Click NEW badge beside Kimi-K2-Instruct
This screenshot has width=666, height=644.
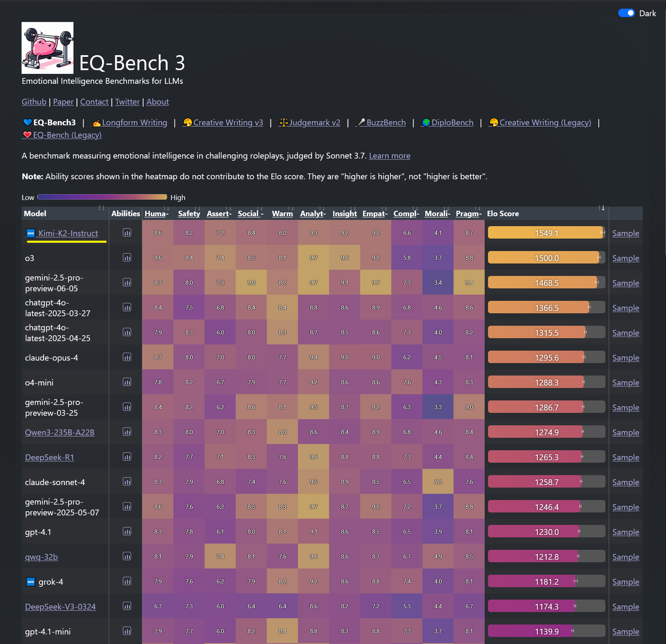[31, 233]
